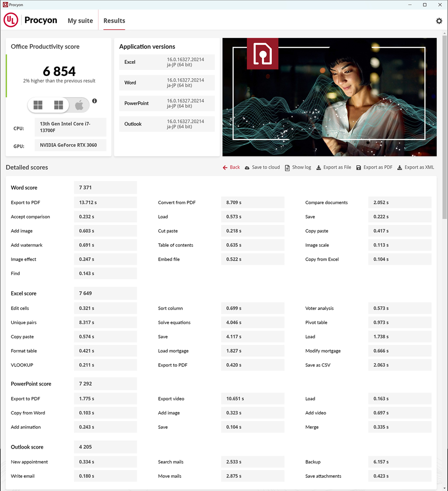Click the red Back arrow icon

[x=225, y=167]
